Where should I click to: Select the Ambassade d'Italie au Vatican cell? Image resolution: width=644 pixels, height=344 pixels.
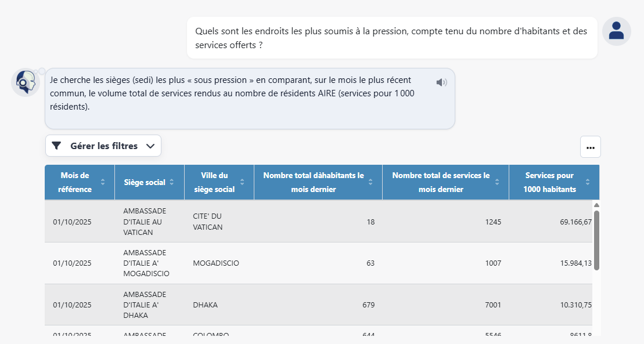point(143,221)
